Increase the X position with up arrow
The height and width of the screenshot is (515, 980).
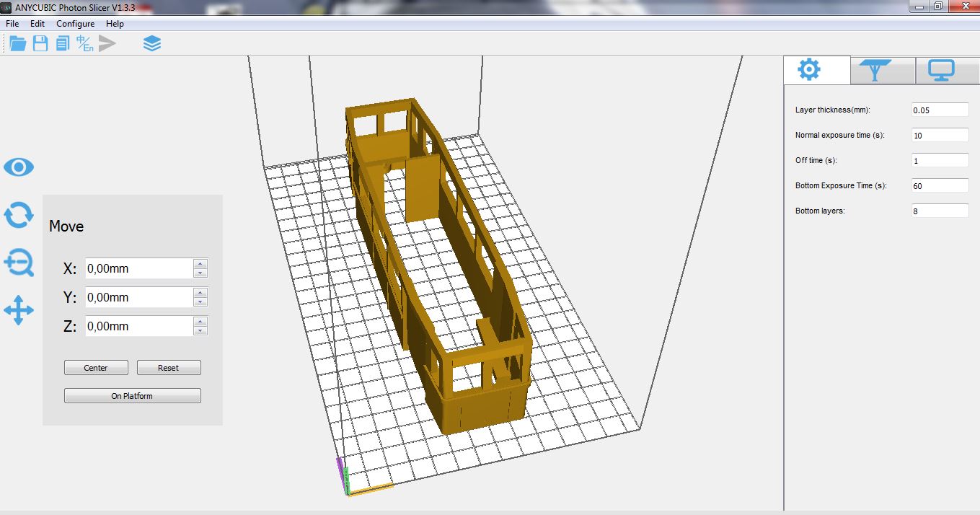click(200, 264)
